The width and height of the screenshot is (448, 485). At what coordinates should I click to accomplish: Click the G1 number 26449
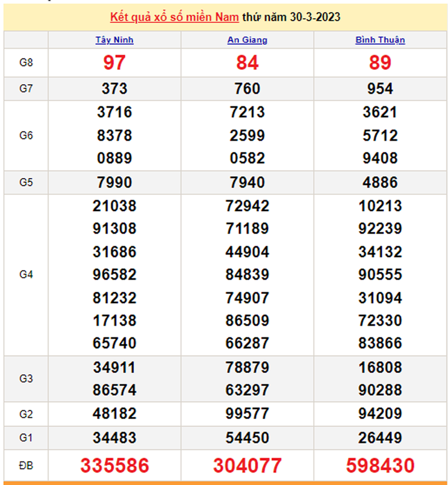point(380,438)
